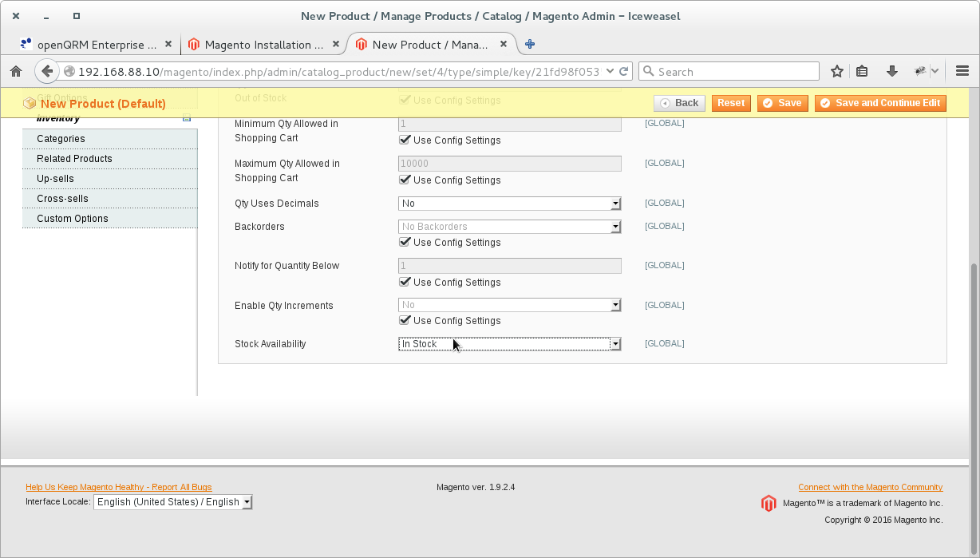Click [GLOBAL] beside Qty Uses Decimals
The height and width of the screenshot is (558, 980).
(665, 203)
